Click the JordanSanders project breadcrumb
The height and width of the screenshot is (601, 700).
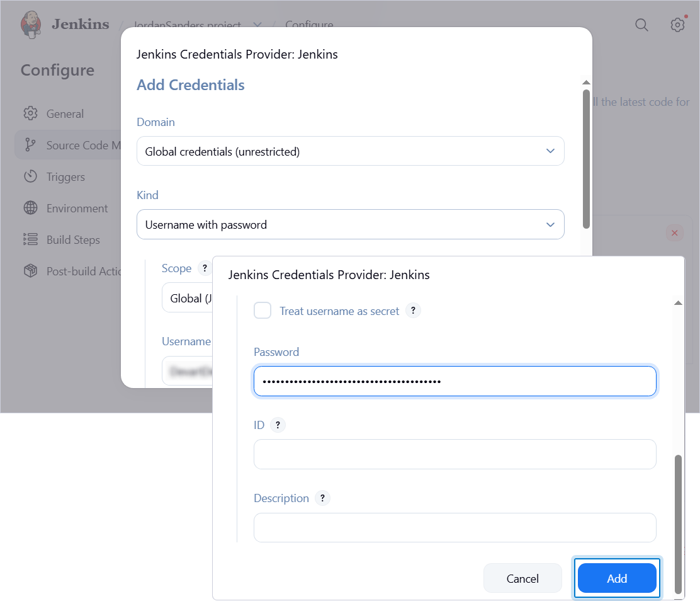click(x=188, y=24)
